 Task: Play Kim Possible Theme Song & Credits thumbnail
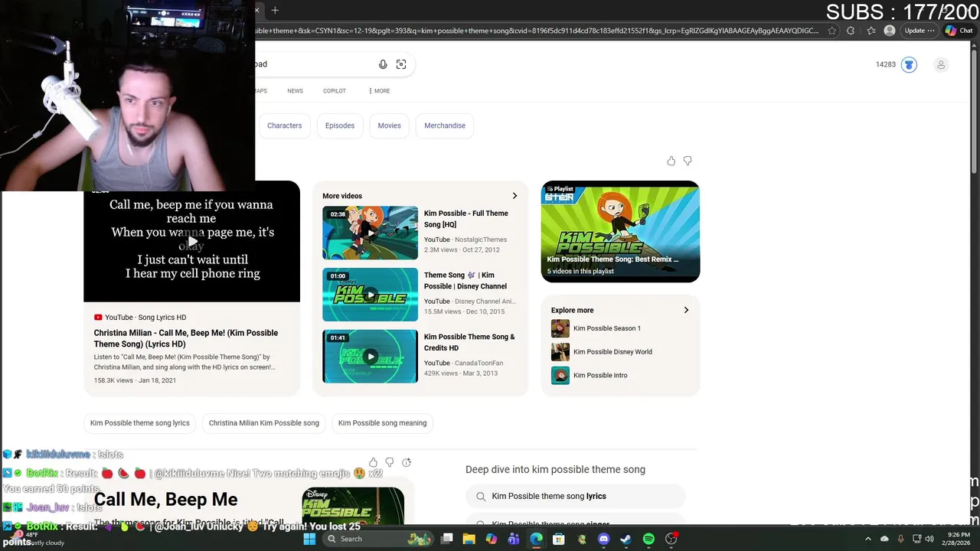pos(370,356)
